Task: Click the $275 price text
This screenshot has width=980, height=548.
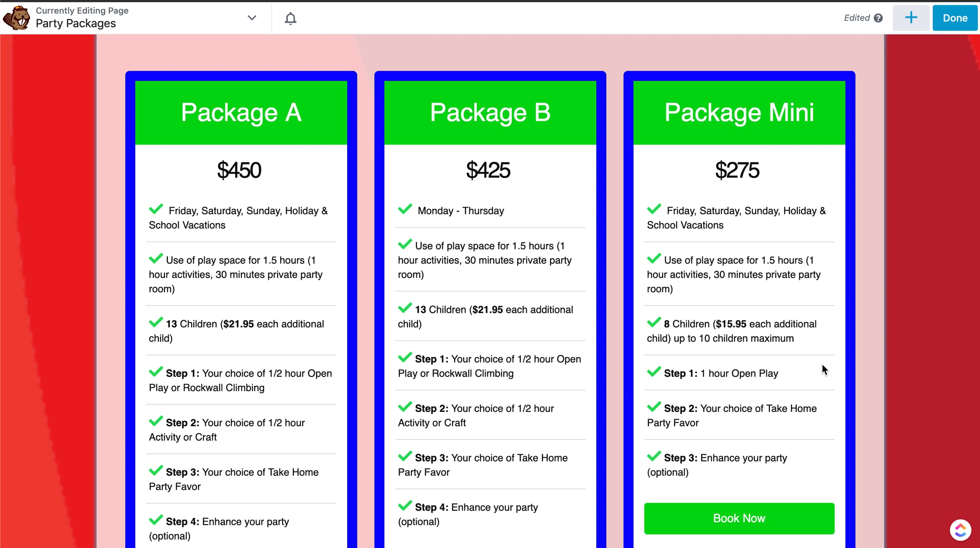Action: [737, 170]
